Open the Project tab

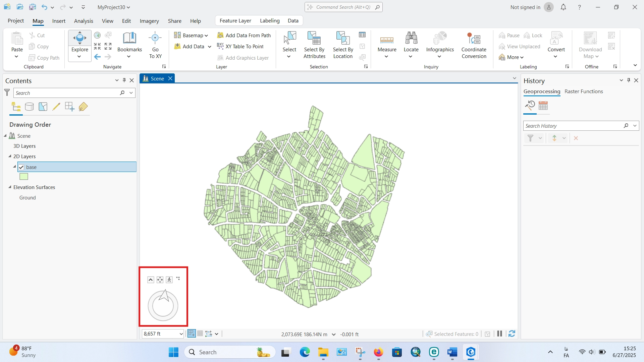point(16,21)
